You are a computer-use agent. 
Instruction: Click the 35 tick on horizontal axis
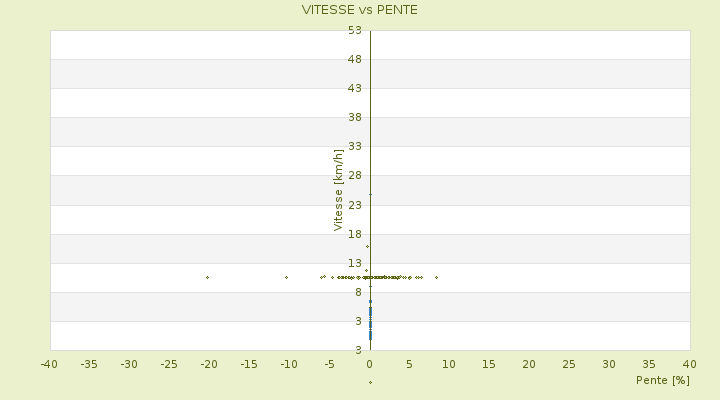649,364
